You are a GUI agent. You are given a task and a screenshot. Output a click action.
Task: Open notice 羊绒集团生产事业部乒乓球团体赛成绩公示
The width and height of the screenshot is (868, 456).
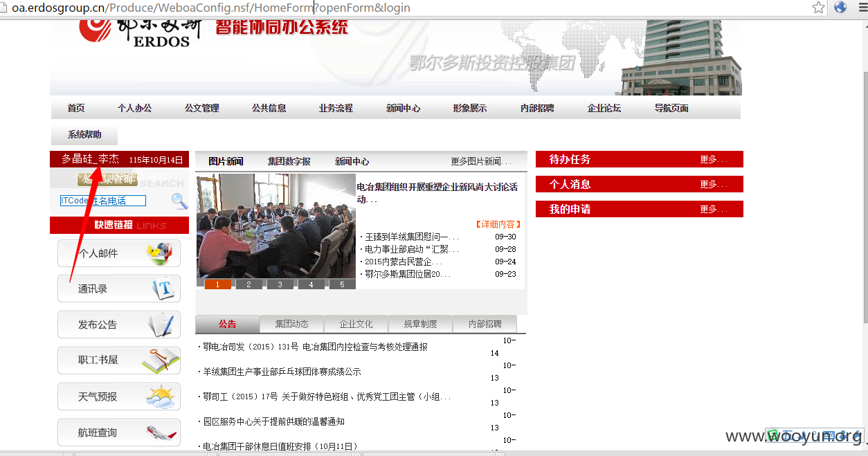(282, 372)
